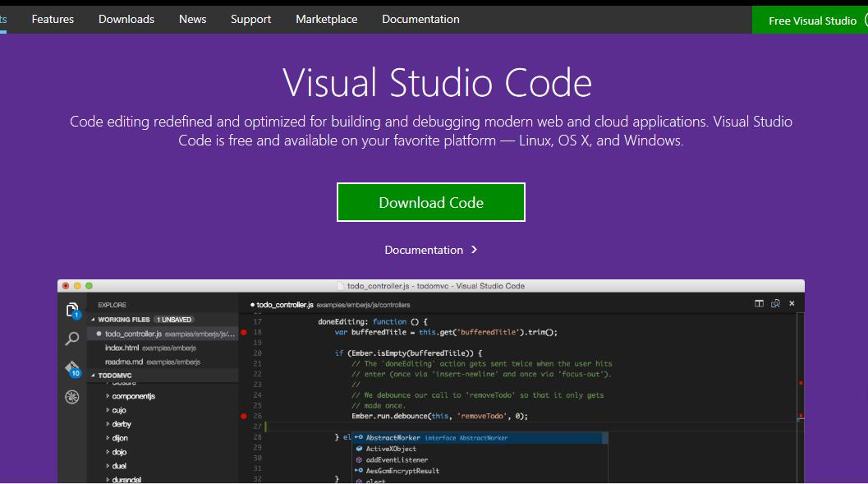Screen dimensions: 868x484
Task: Go to the Marketplace navigation item
Action: [x=327, y=20]
